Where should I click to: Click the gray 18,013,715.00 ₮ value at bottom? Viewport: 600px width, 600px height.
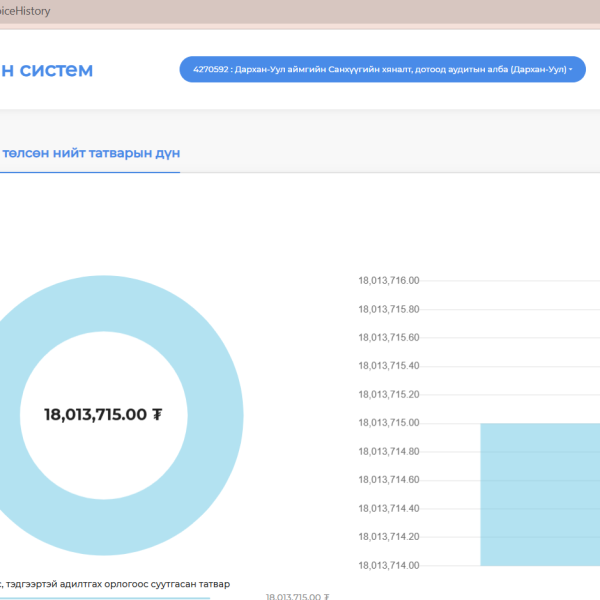pos(297,596)
